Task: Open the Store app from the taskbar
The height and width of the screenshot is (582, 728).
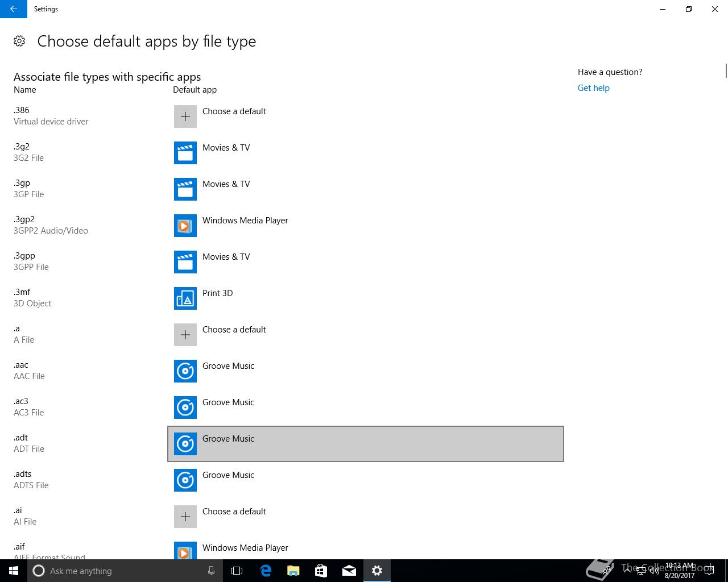Action: 321,571
